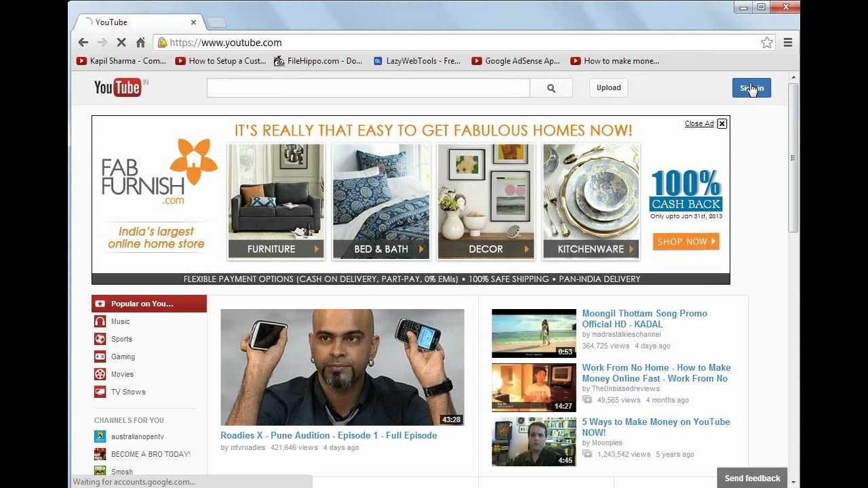The height and width of the screenshot is (488, 868).
Task: Play 5 Ways to Make Money thumbnail
Action: point(534,442)
